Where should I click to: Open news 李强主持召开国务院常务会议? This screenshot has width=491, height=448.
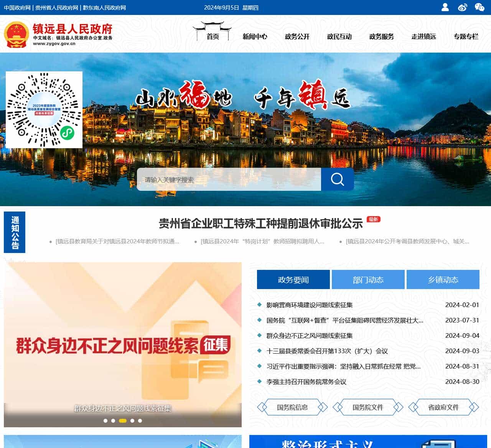point(306,382)
